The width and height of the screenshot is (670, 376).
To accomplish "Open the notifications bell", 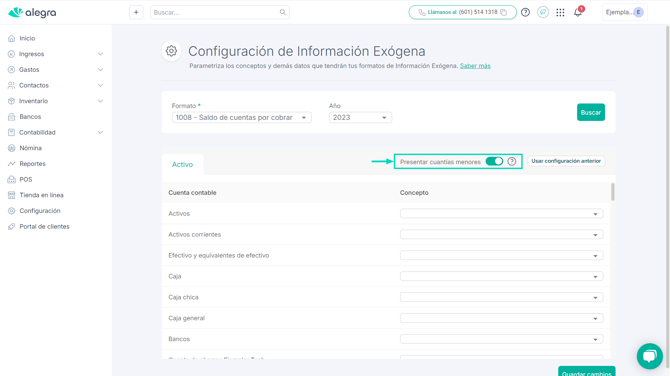I will [578, 12].
